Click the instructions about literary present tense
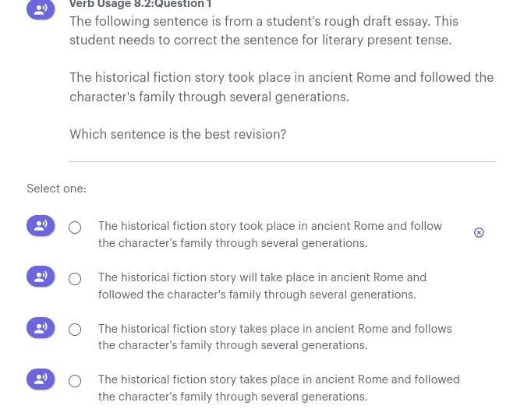 (264, 31)
